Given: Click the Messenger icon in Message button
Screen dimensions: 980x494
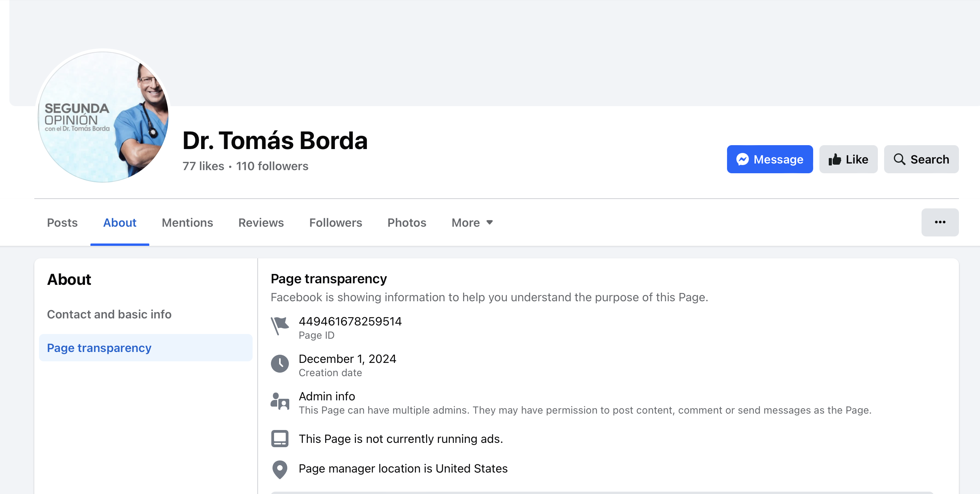Looking at the screenshot, I should tap(742, 159).
